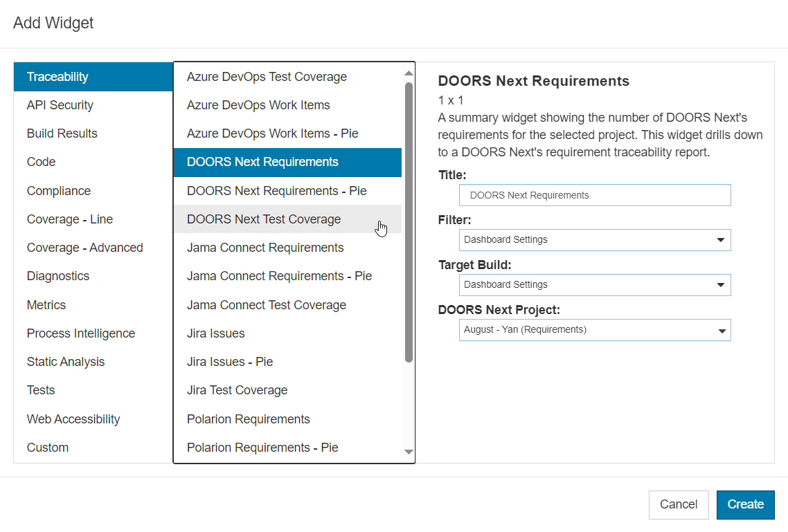Click the widget list scroll up arrow
The image size is (788, 532).
click(x=409, y=73)
